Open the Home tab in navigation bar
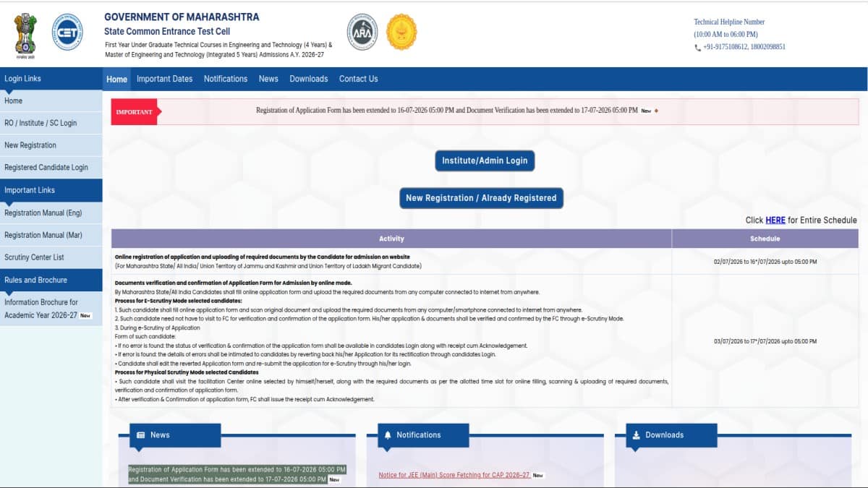868x488 pixels. pos(116,79)
